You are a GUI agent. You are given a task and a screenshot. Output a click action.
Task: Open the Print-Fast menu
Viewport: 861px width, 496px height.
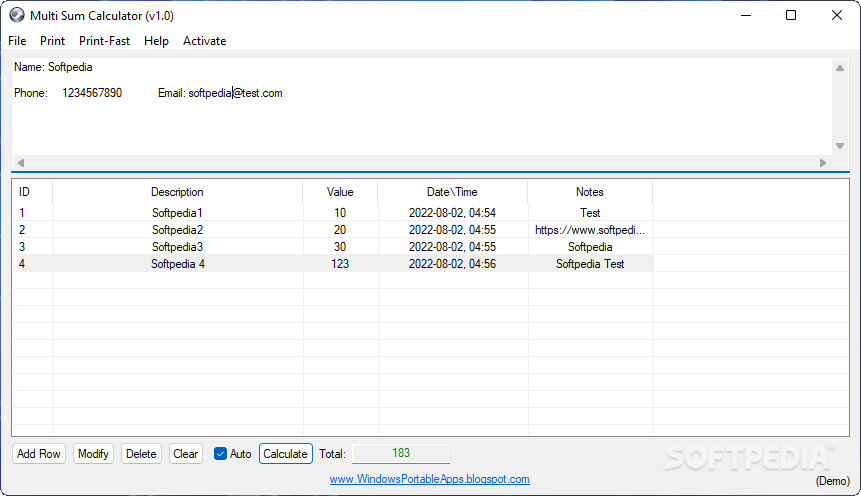click(x=104, y=41)
